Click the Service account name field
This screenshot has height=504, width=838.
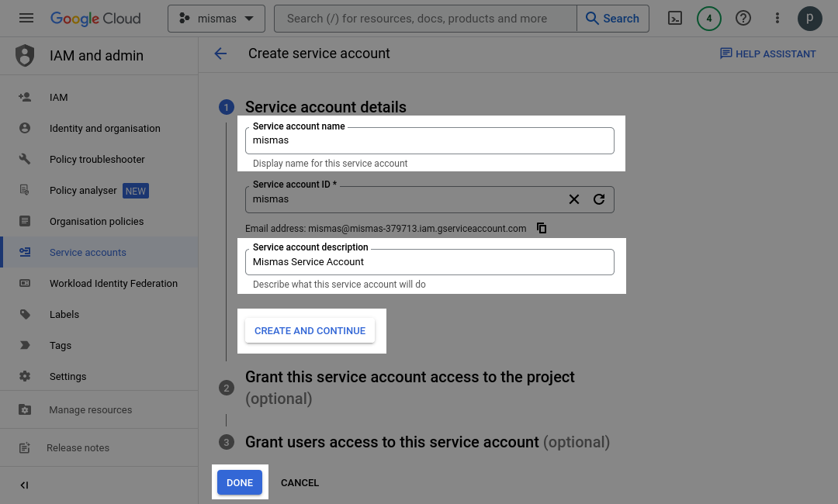click(x=430, y=141)
